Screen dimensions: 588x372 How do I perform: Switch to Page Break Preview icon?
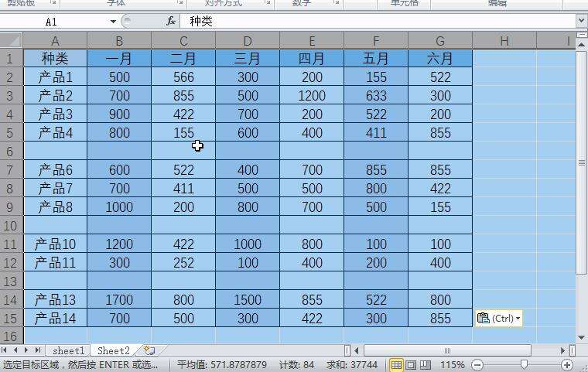click(x=425, y=364)
